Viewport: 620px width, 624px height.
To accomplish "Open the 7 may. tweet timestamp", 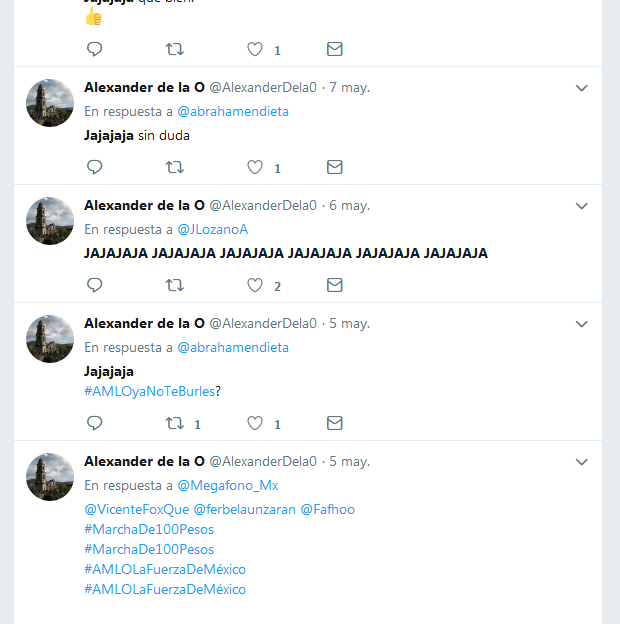I will coord(349,88).
